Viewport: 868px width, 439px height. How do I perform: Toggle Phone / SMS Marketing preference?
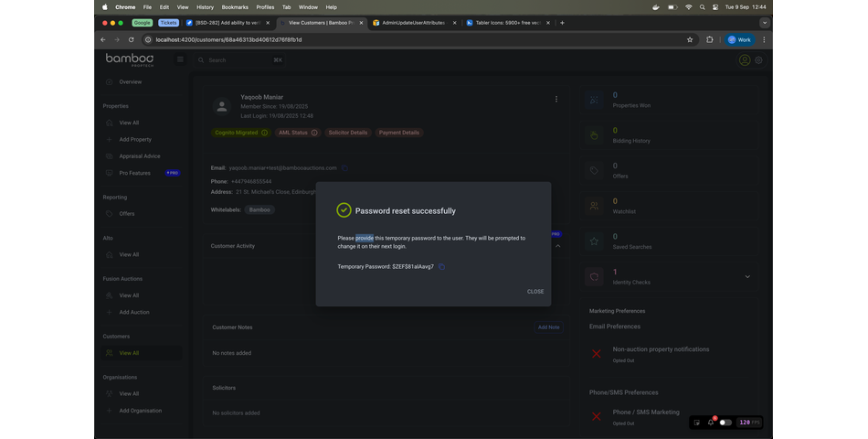pyautogui.click(x=597, y=416)
